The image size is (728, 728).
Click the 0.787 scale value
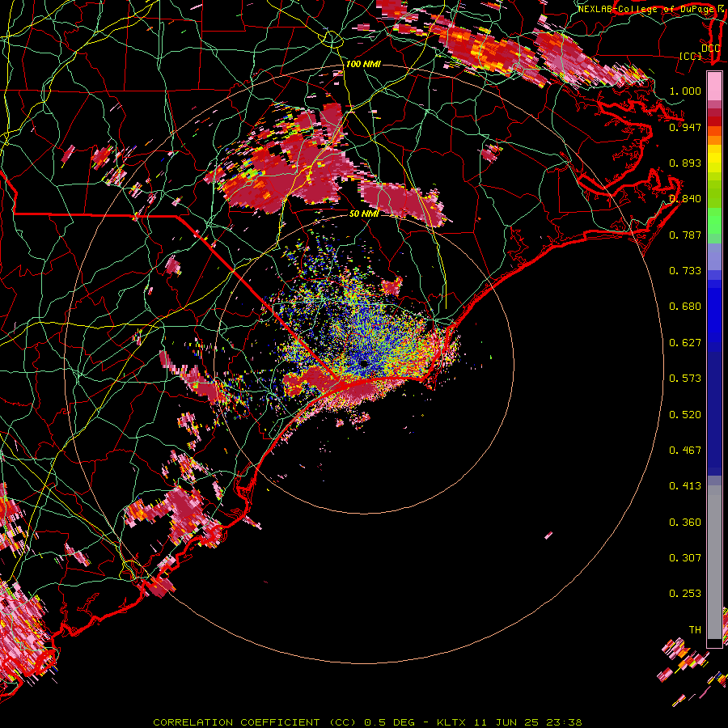[x=685, y=235]
